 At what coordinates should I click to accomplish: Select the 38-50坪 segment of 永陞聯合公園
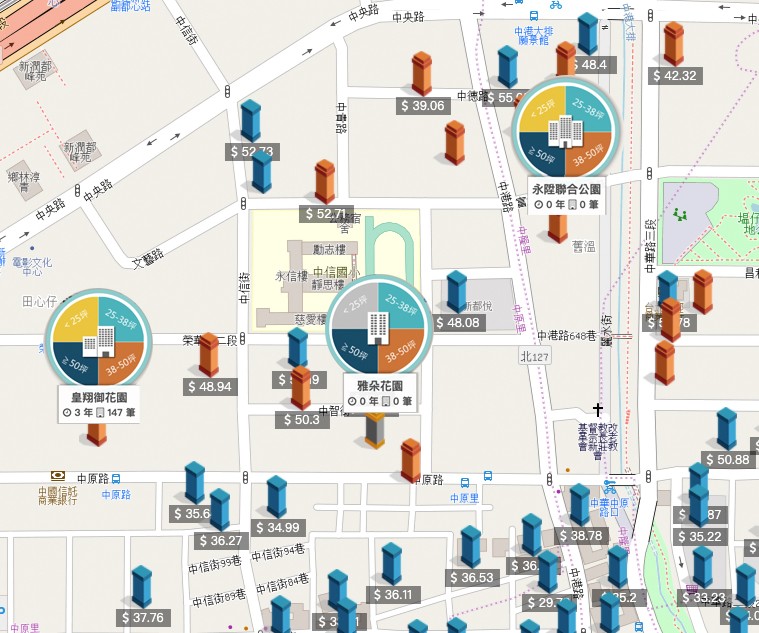pos(587,153)
